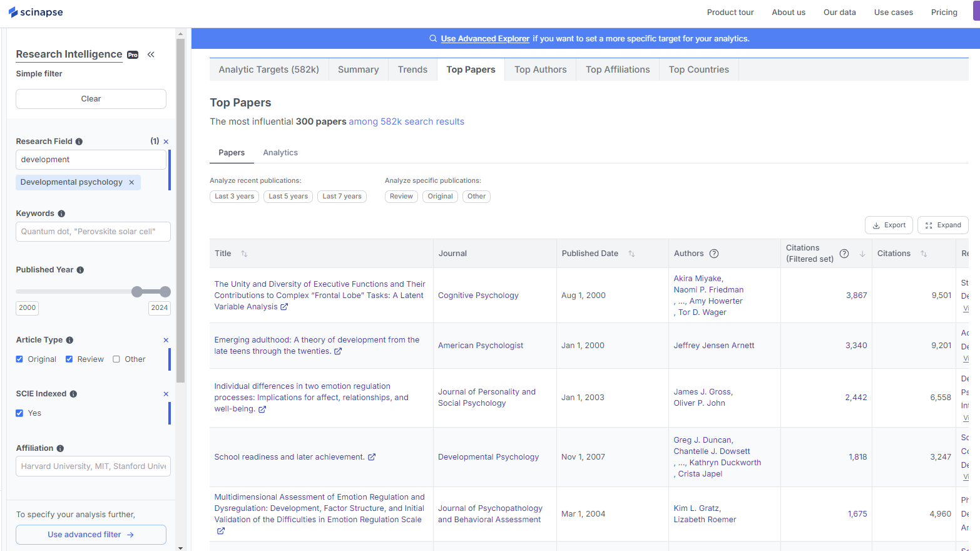Open external link for School readiness paper
Image resolution: width=980 pixels, height=551 pixels.
point(372,456)
